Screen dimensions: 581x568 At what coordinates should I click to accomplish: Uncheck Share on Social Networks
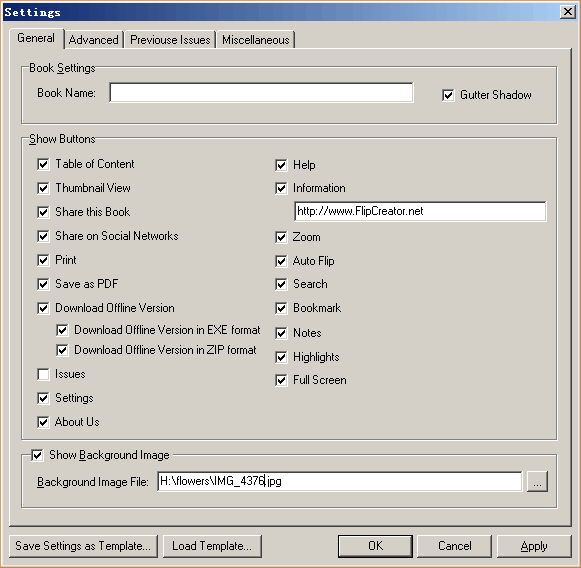click(x=43, y=236)
